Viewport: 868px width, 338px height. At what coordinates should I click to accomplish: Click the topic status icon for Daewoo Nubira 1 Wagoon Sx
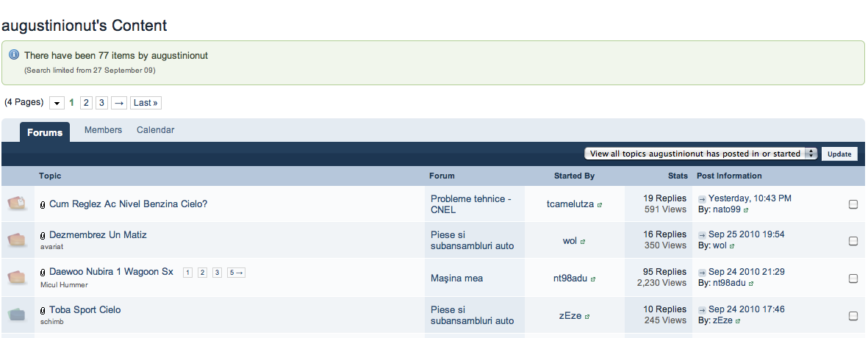coord(17,276)
